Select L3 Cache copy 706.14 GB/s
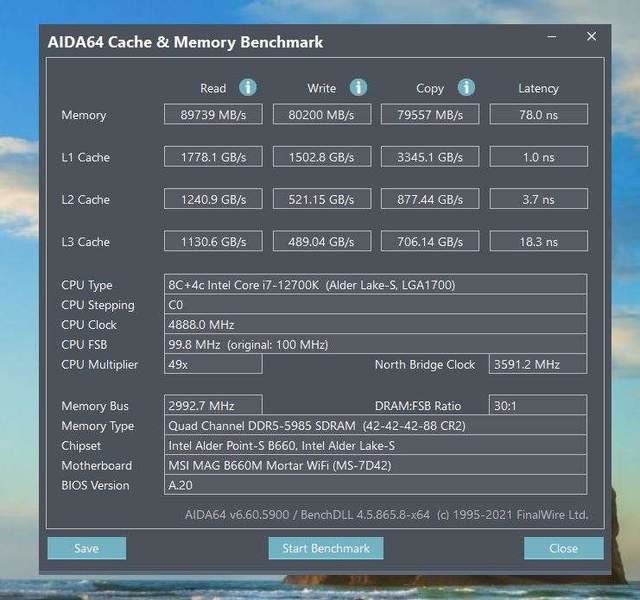 (430, 241)
